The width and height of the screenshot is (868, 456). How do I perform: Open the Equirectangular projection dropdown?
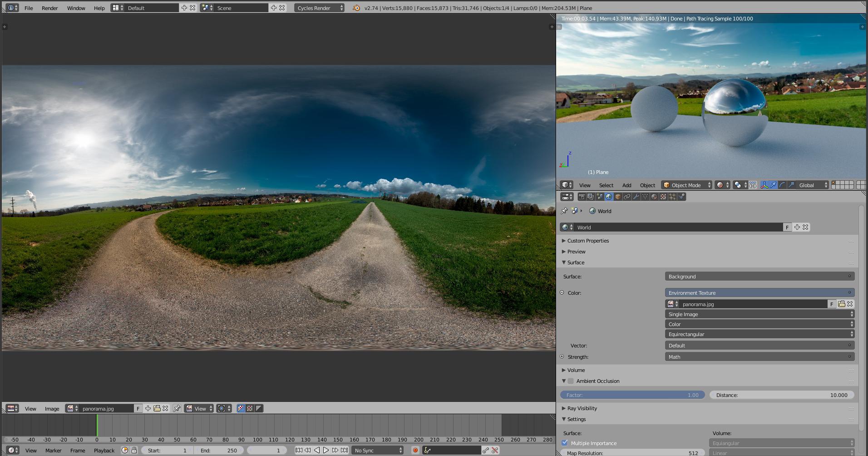pyautogui.click(x=759, y=334)
